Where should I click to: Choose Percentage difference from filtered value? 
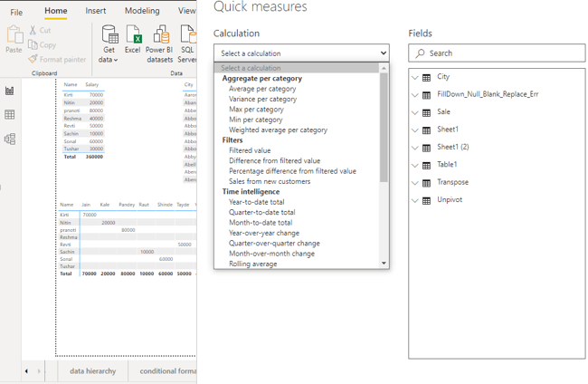click(x=292, y=171)
